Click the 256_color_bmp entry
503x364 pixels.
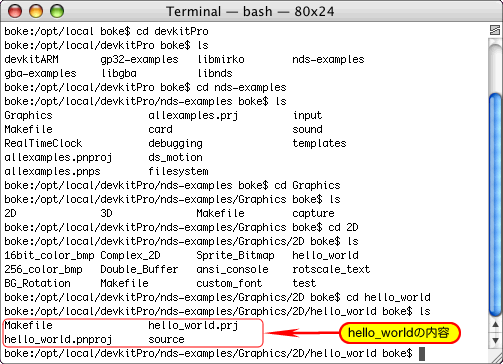(x=43, y=270)
